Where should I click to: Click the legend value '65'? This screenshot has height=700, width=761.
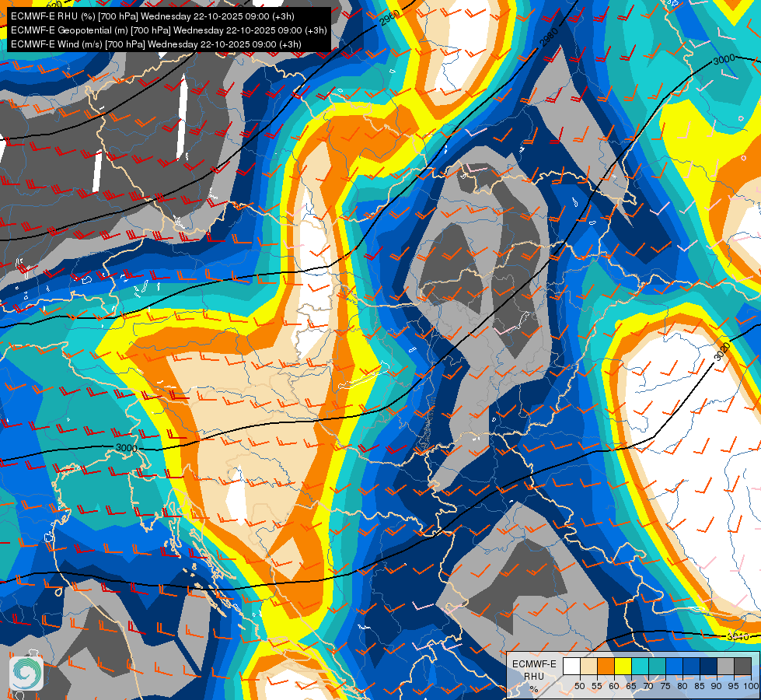(x=631, y=686)
